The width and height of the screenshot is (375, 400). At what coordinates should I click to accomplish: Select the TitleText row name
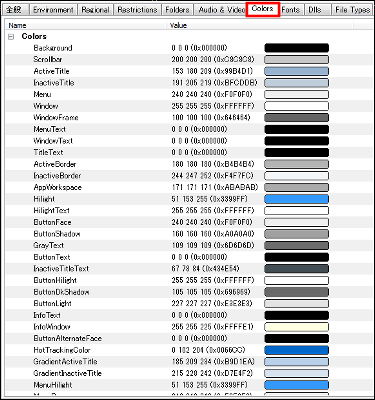click(48, 153)
